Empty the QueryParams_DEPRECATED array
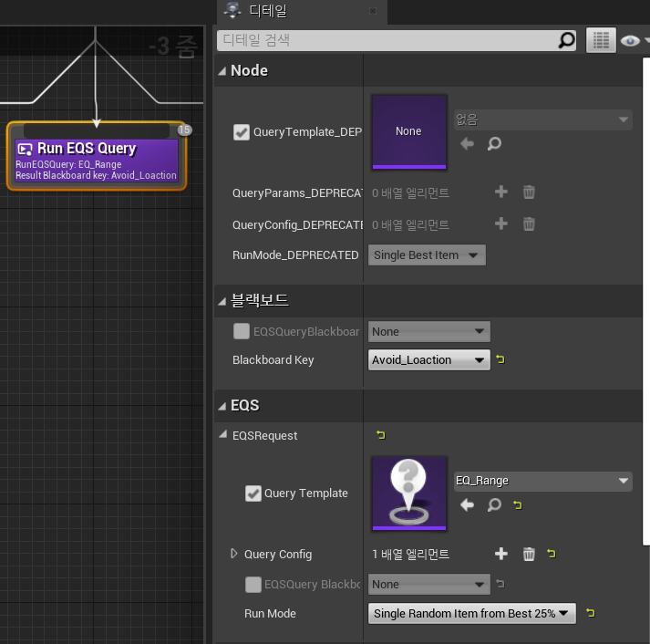650x644 pixels. click(529, 192)
